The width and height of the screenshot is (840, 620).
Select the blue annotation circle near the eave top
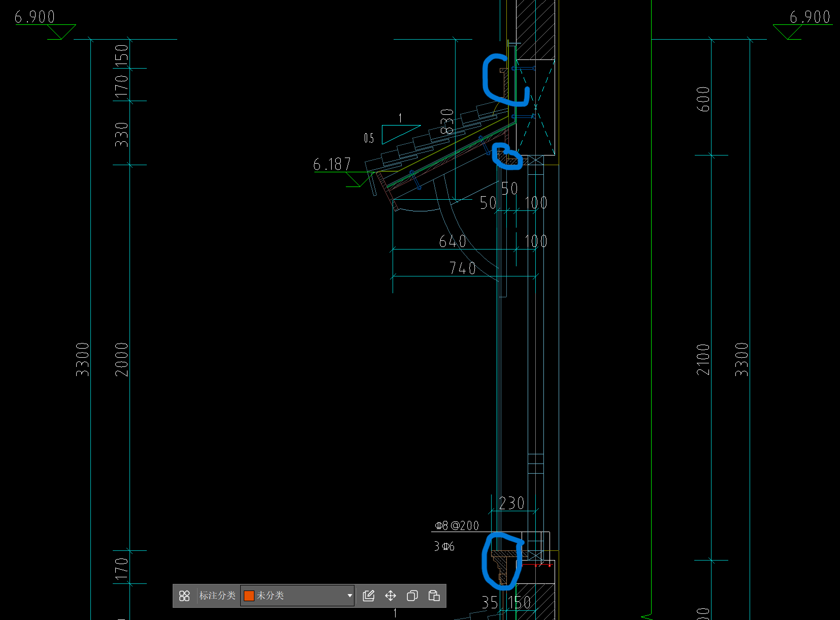tap(505, 80)
